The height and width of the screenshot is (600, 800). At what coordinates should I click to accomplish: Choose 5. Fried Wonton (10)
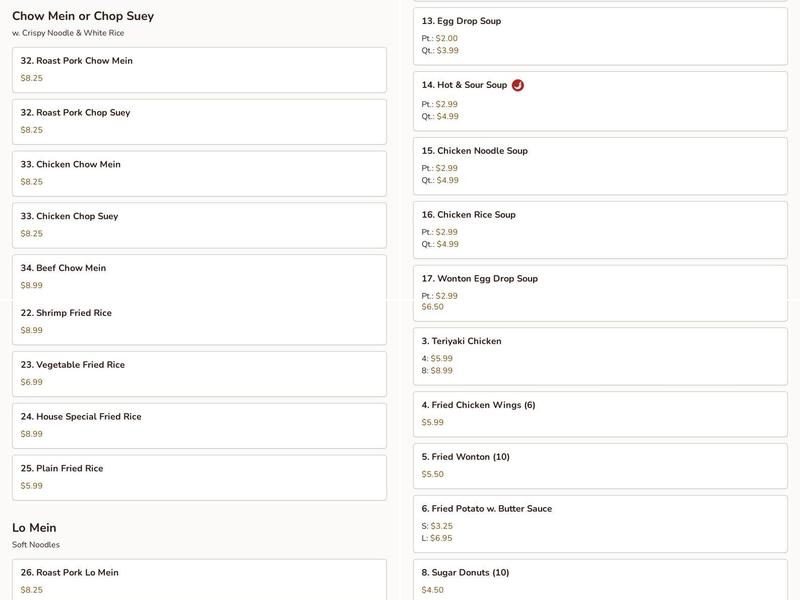pos(600,466)
